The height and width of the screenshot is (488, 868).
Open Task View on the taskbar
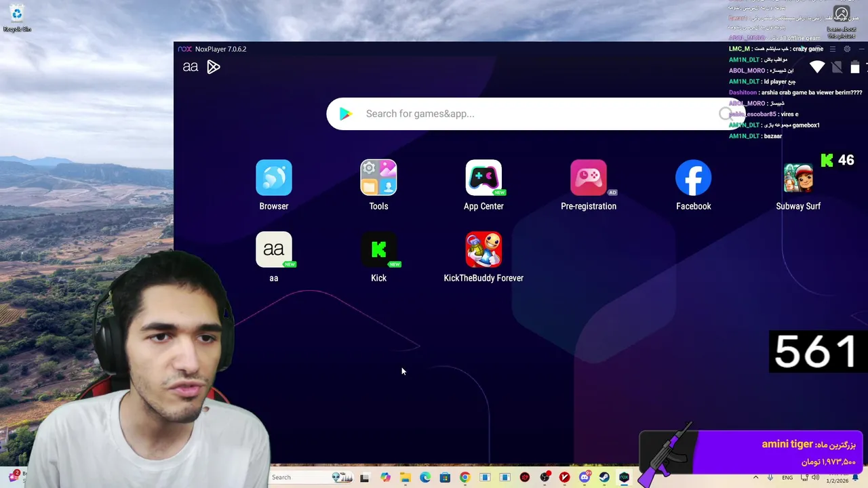coord(364,477)
